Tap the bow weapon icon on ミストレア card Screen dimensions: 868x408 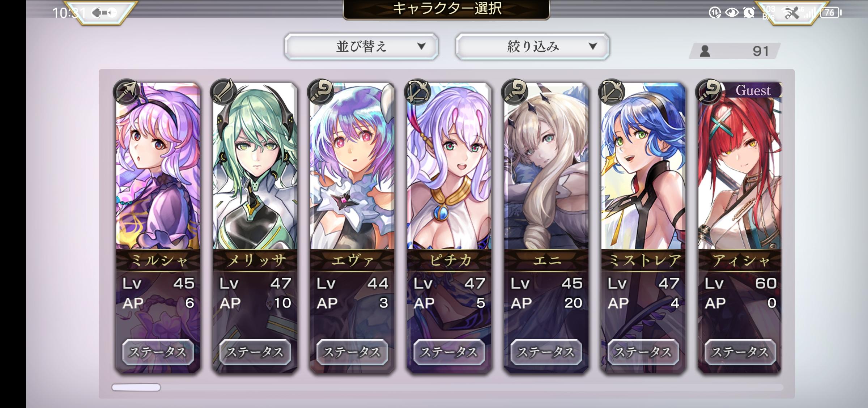611,92
